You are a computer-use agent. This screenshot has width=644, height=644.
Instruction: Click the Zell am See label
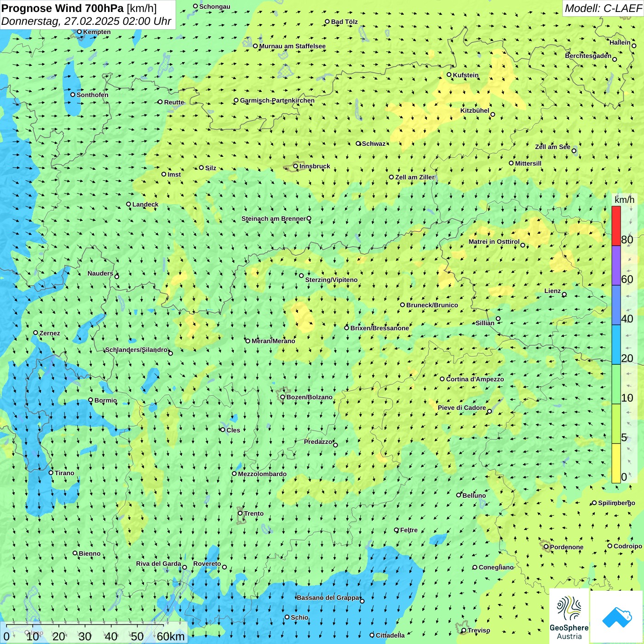pos(552,147)
